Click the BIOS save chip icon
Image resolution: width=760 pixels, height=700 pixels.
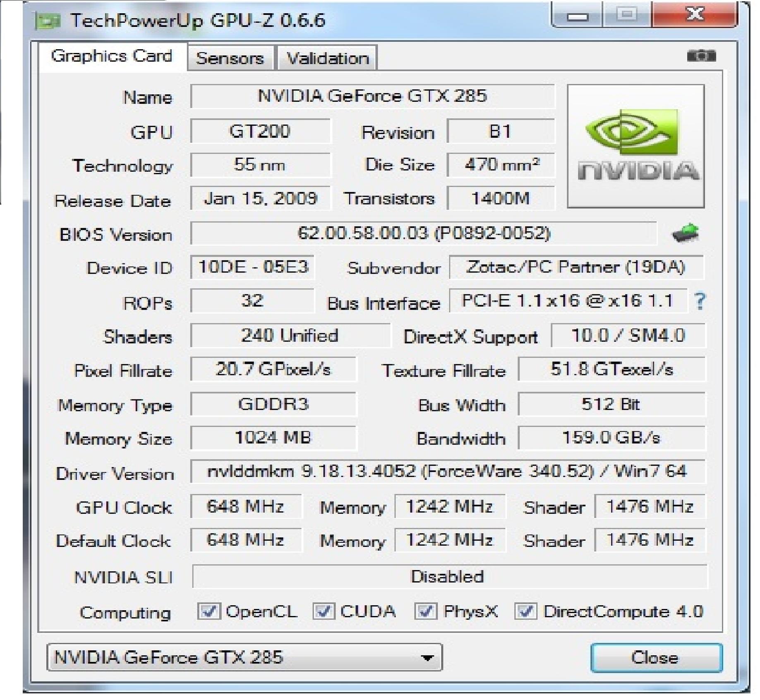point(686,233)
